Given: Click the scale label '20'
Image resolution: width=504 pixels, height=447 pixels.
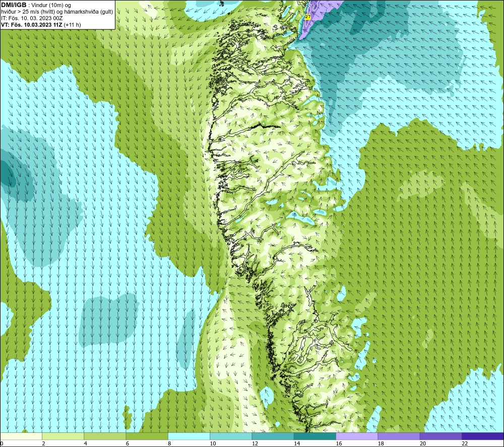Looking at the screenshot, I should tap(423, 443).
